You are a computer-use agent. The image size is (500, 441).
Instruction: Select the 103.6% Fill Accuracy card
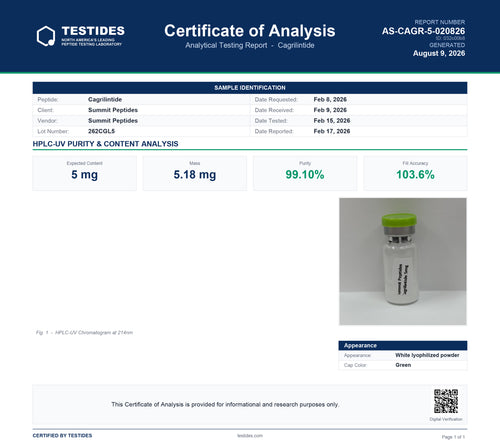click(x=415, y=173)
